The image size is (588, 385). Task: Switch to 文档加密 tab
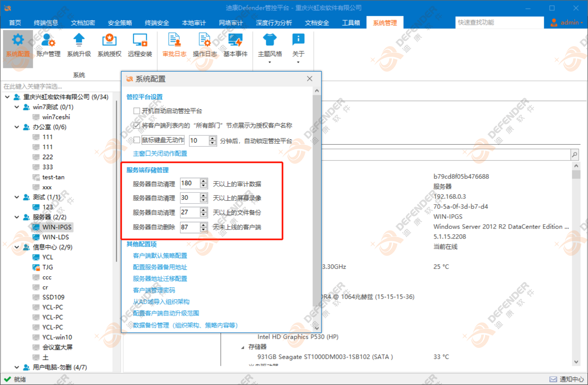[83, 23]
